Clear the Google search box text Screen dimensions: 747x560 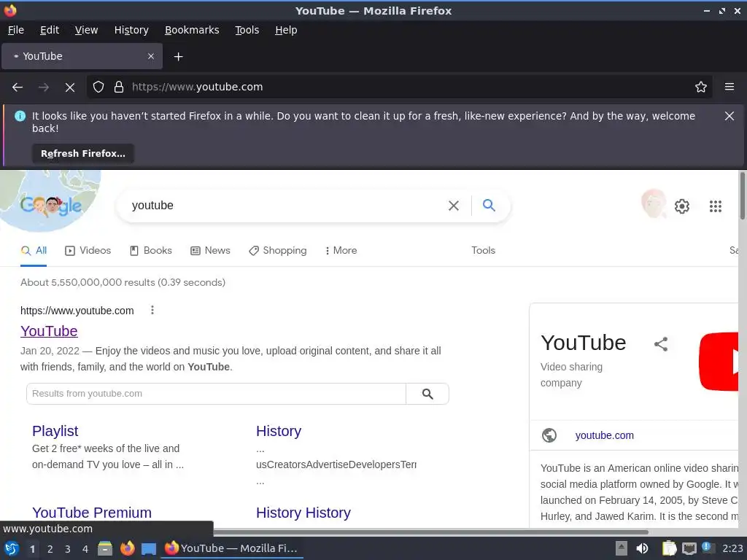[454, 205]
